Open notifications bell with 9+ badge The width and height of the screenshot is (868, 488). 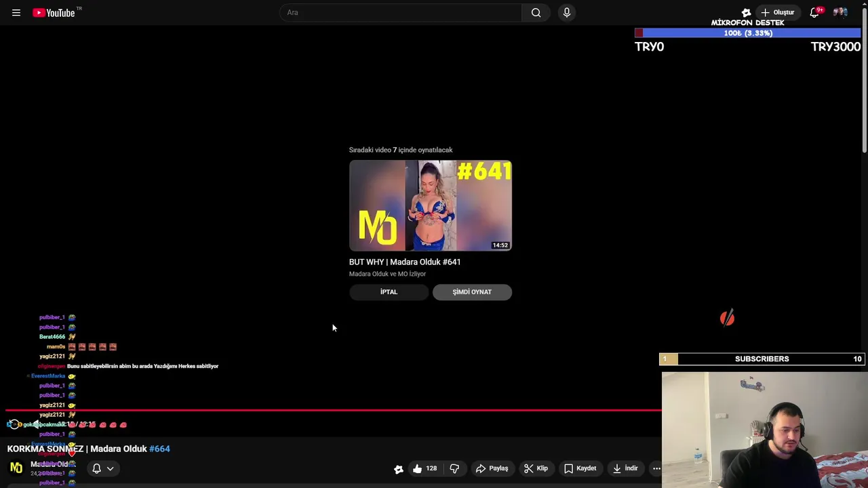(815, 12)
